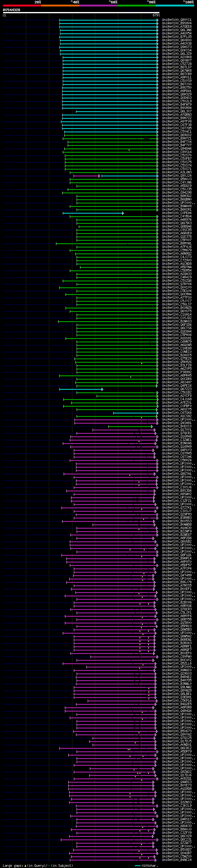Select the UniRef100_C0PEA4 label
The height and width of the screenshot is (868, 197).
(x=177, y=213)
